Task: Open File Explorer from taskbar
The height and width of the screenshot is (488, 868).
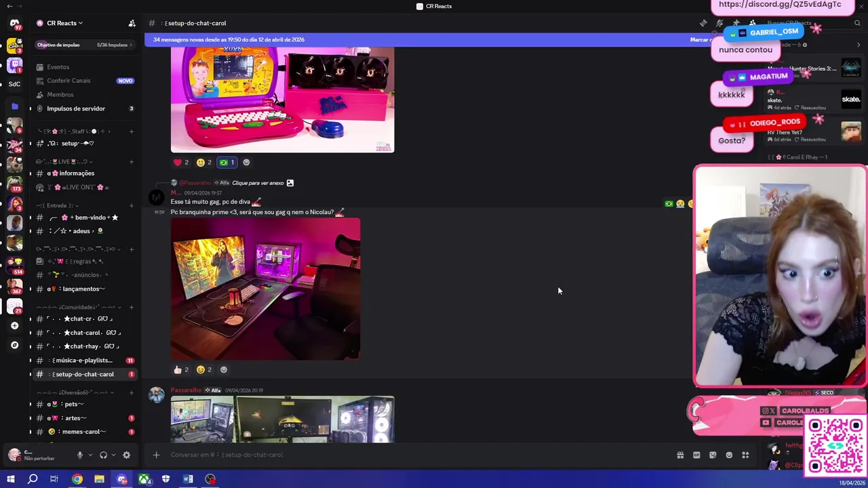Action: [99, 479]
